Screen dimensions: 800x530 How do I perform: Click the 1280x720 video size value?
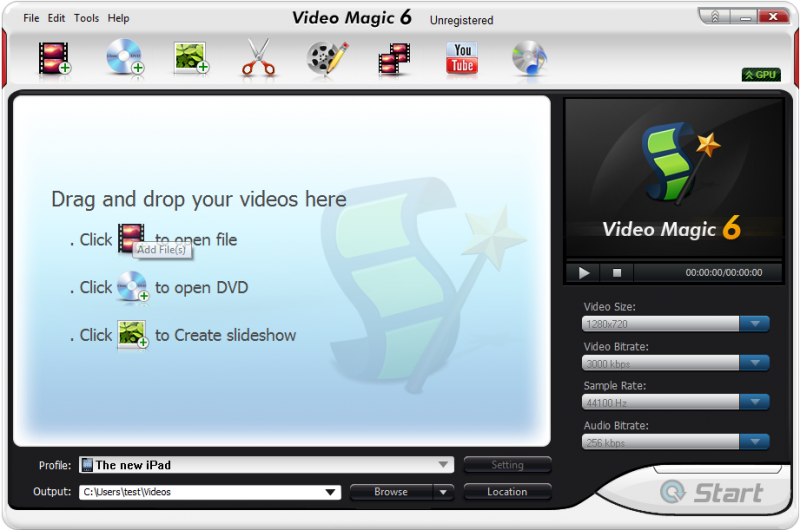tap(607, 324)
